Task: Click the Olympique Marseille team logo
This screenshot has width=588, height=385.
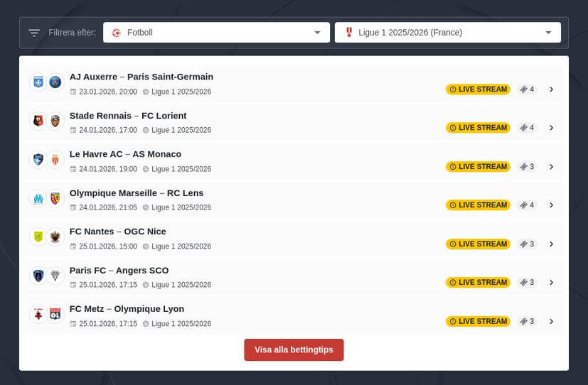Action: [38, 198]
